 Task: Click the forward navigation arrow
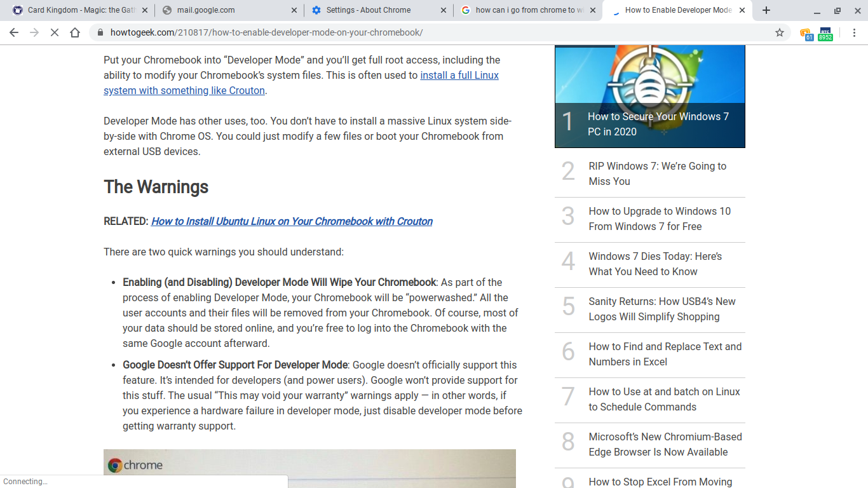click(x=34, y=32)
